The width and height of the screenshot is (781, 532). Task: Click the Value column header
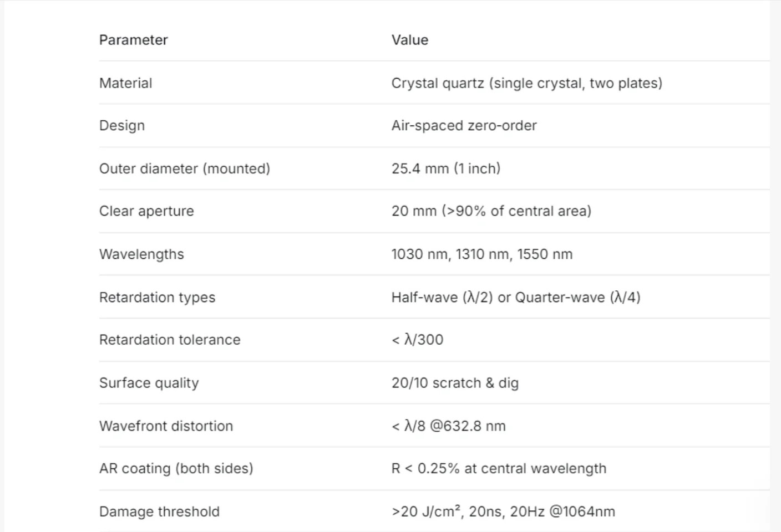(x=410, y=40)
